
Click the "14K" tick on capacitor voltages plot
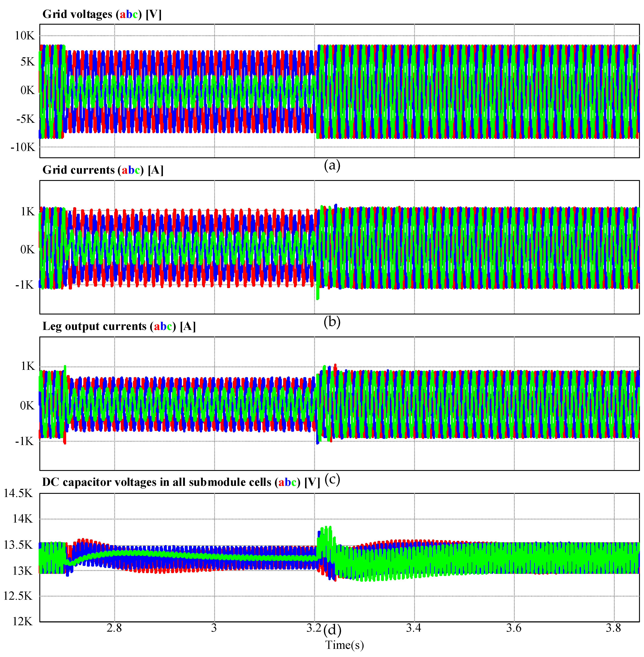(x=23, y=519)
